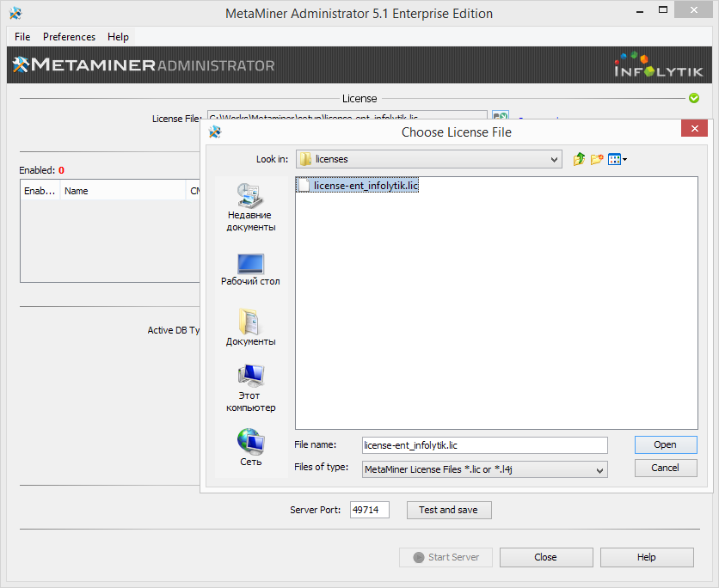This screenshot has width=719, height=588.
Task: Click the Test and save button
Action: click(x=449, y=510)
